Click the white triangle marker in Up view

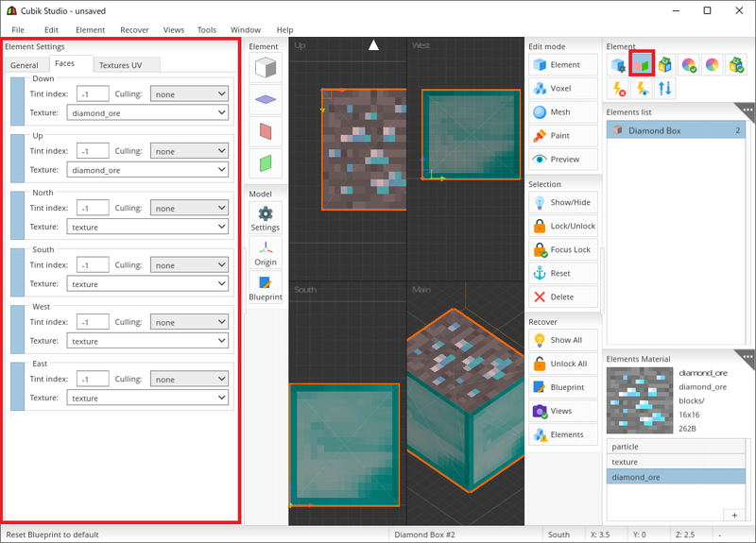tap(373, 45)
